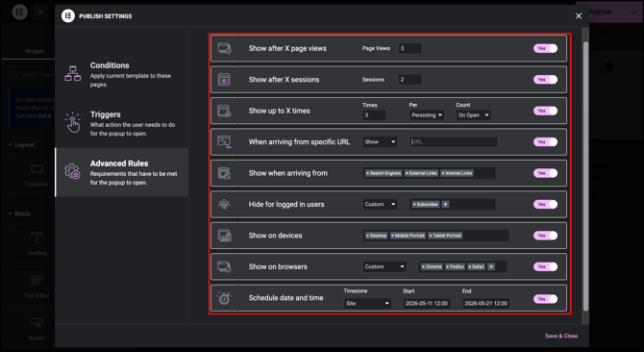Click the Show when arriving from icon
Viewport: 644px width, 352px height.
tap(224, 173)
